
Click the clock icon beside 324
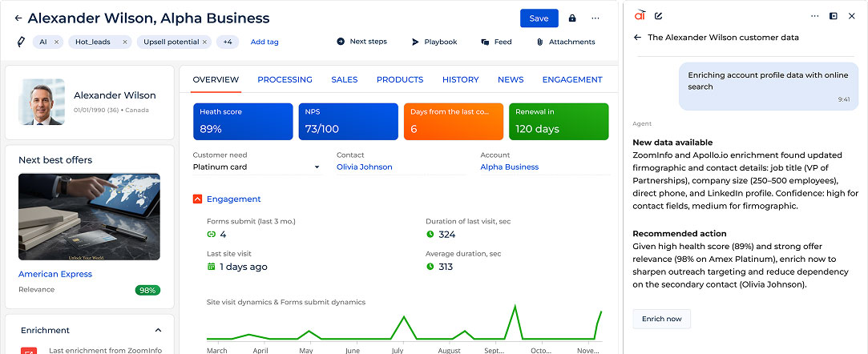pyautogui.click(x=430, y=235)
